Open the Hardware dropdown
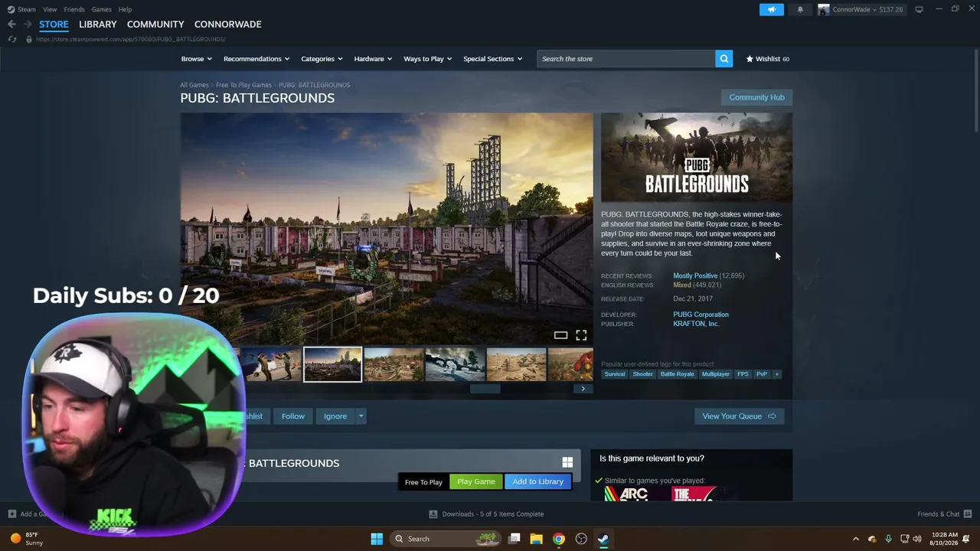Viewport: 980px width, 551px height. 373,59
